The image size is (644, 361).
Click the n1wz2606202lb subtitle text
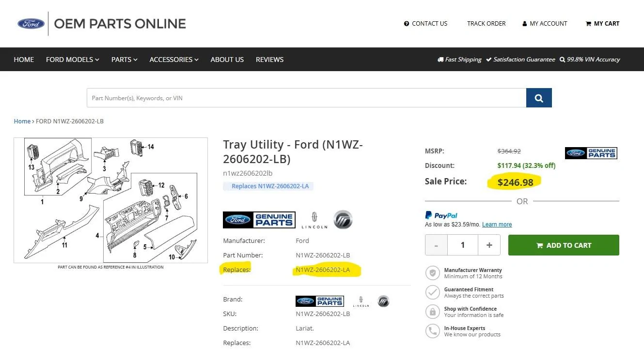(x=248, y=173)
